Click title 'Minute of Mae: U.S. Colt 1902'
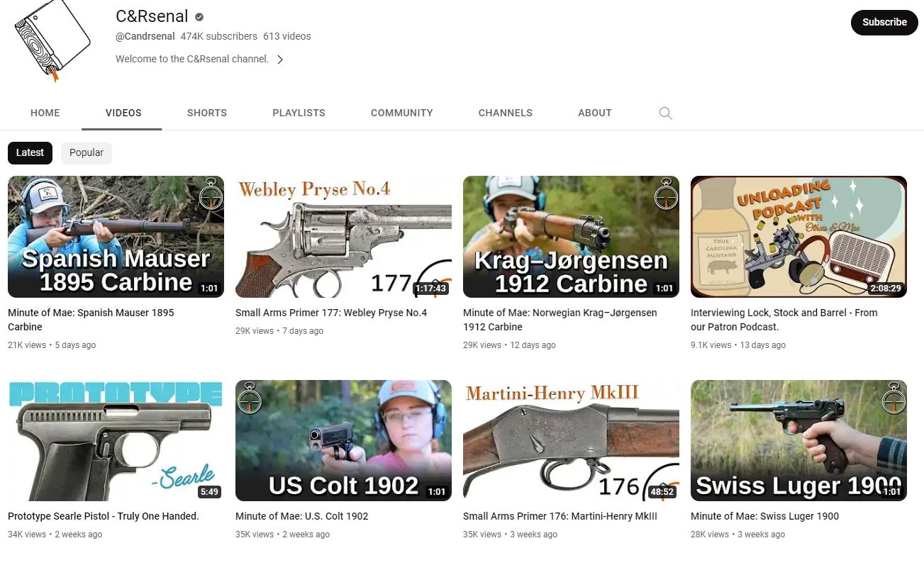The height and width of the screenshot is (565, 924). (x=302, y=516)
